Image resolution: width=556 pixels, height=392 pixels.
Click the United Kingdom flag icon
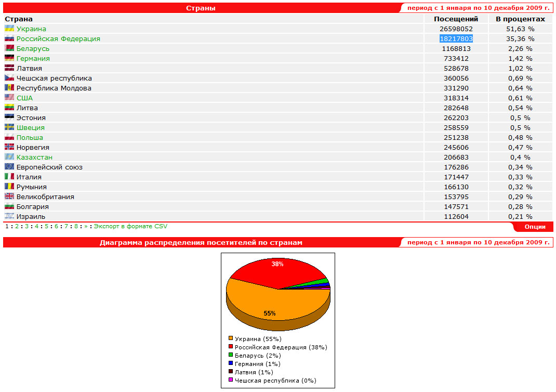point(9,196)
